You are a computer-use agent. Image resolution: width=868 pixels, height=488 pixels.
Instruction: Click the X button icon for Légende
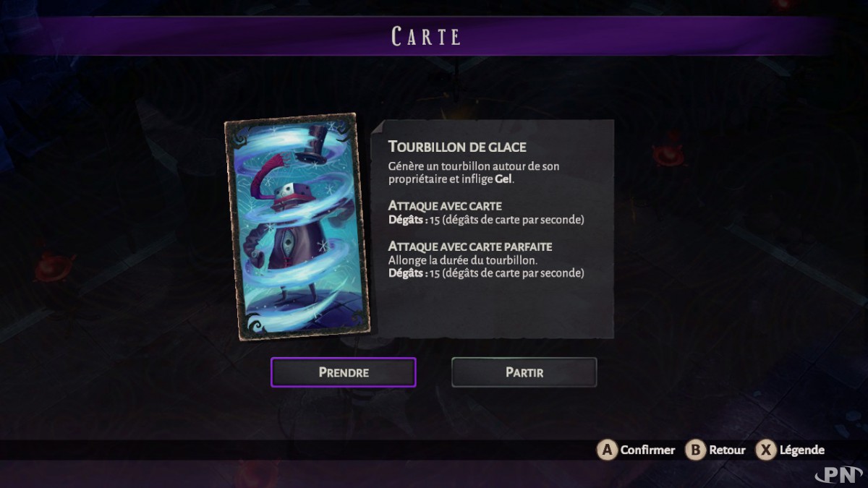(765, 450)
